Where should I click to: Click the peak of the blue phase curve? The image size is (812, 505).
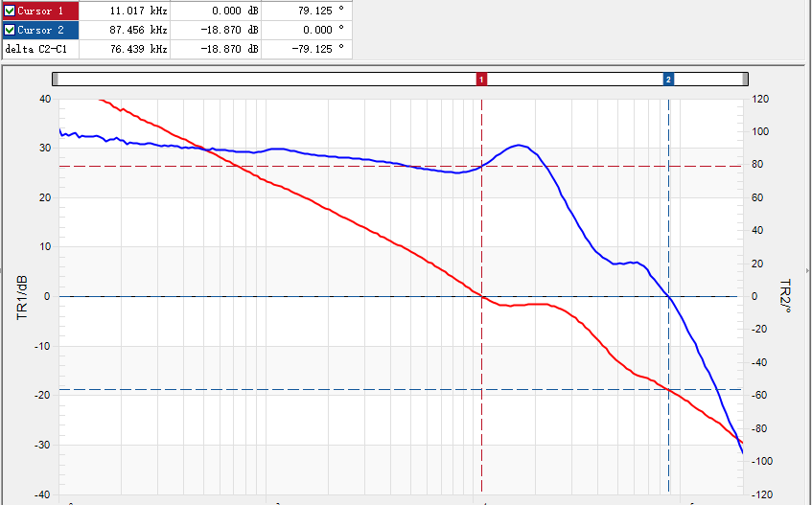(519, 146)
